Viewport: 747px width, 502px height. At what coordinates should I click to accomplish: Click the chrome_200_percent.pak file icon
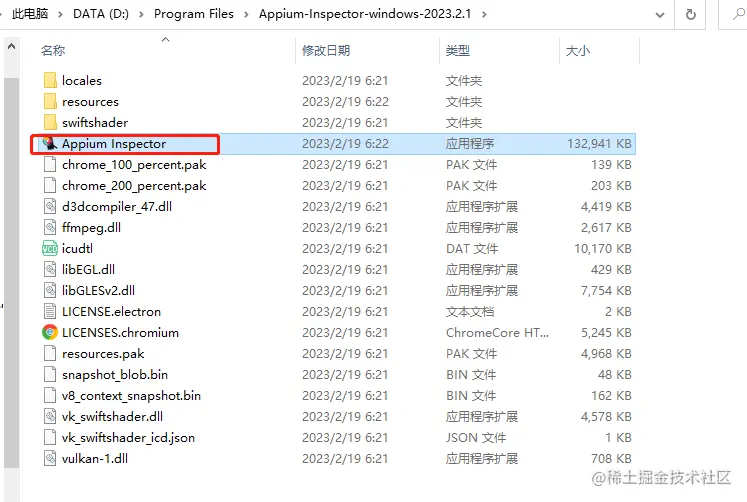(50, 185)
